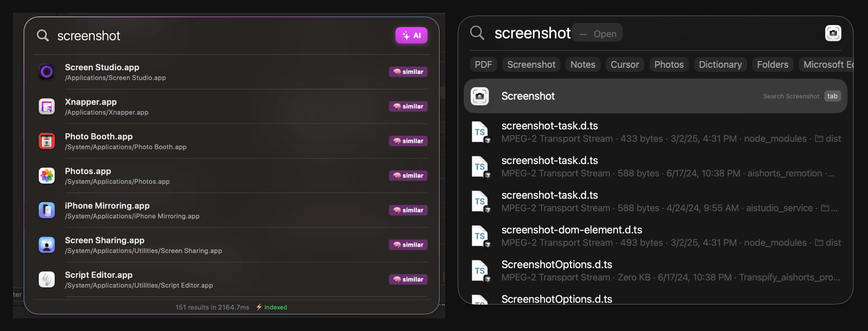Image resolution: width=868 pixels, height=331 pixels.
Task: Click the camera screenshot icon in top right
Action: tap(833, 33)
